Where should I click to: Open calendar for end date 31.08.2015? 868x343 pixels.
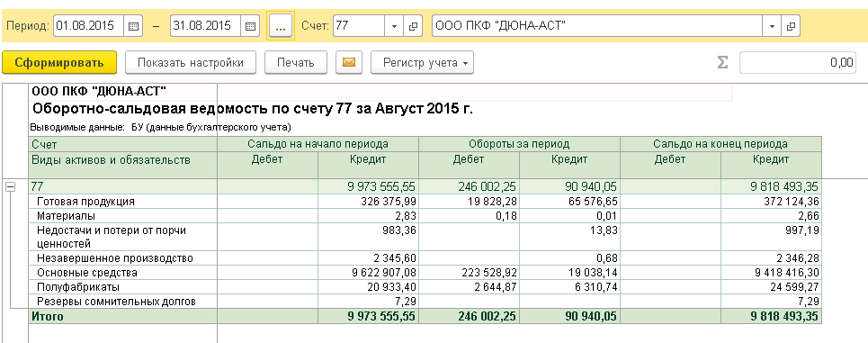point(250,25)
